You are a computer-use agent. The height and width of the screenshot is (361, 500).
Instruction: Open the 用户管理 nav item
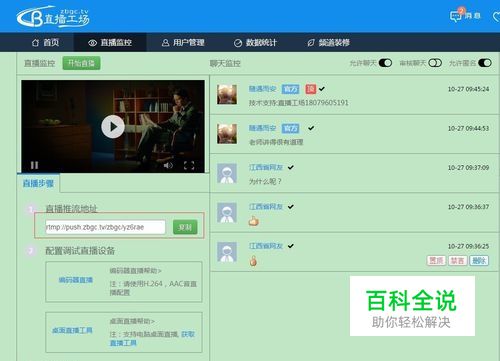183,42
